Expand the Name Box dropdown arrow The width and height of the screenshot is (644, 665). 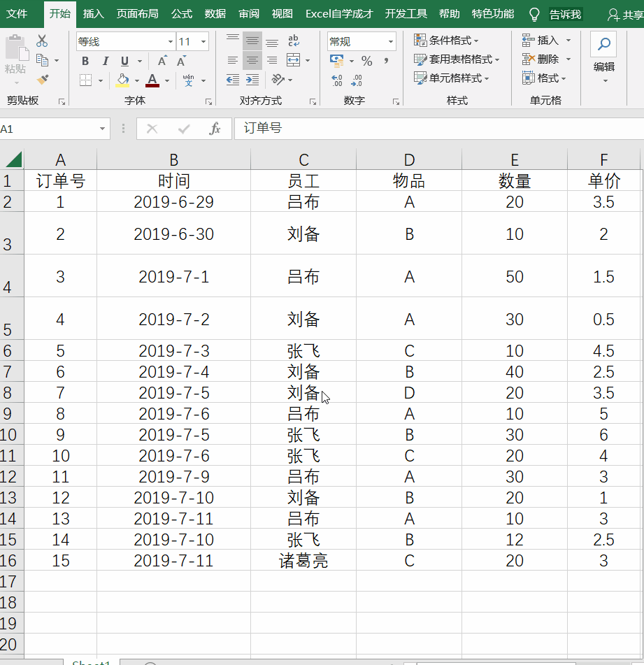tap(102, 129)
